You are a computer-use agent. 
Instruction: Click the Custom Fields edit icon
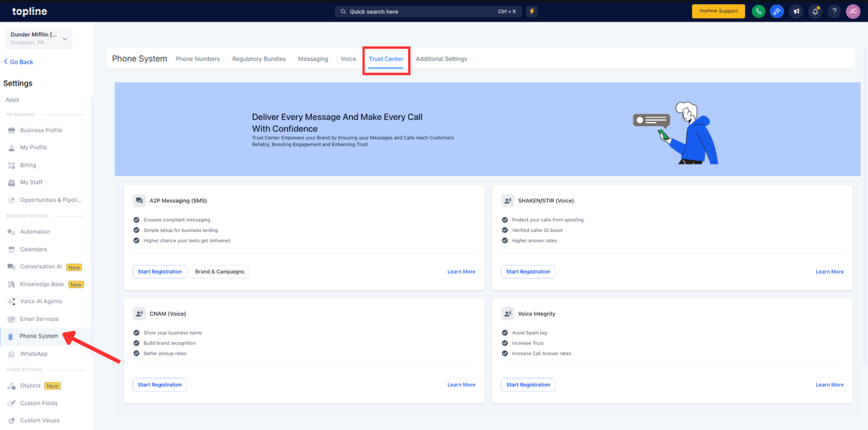click(x=12, y=404)
